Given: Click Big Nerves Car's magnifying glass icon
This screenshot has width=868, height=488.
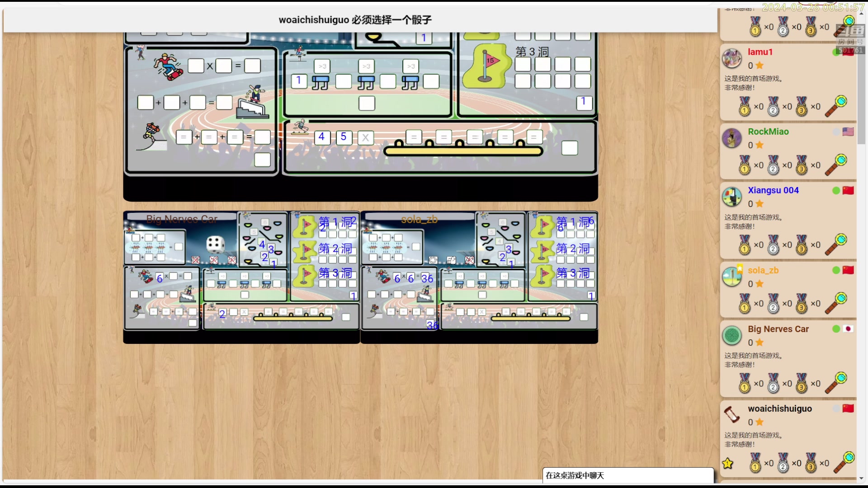Looking at the screenshot, I should coord(836,383).
